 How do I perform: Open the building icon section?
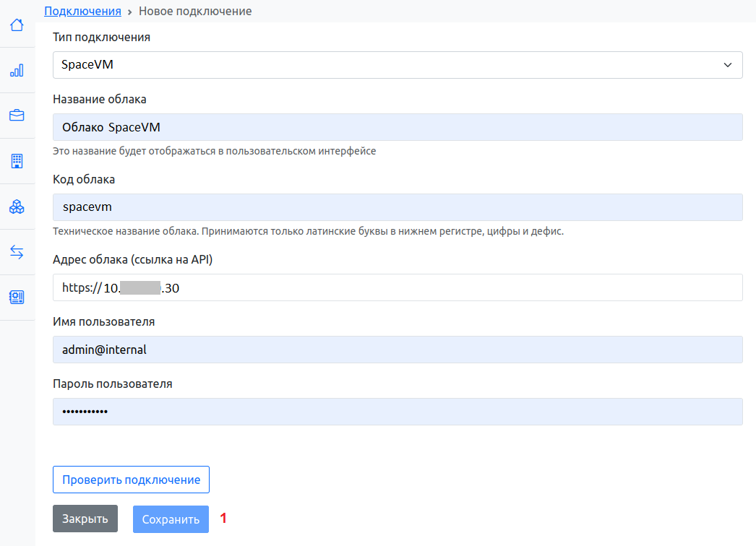click(17, 161)
